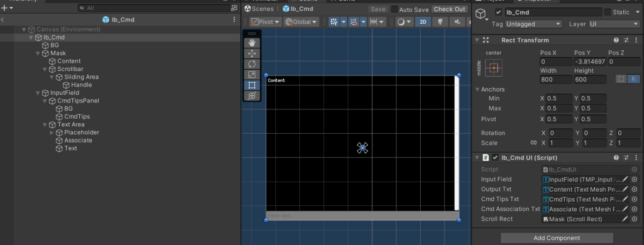This screenshot has height=245, width=644.
Task: Open the Tag Untagged dropdown
Action: pos(533,24)
